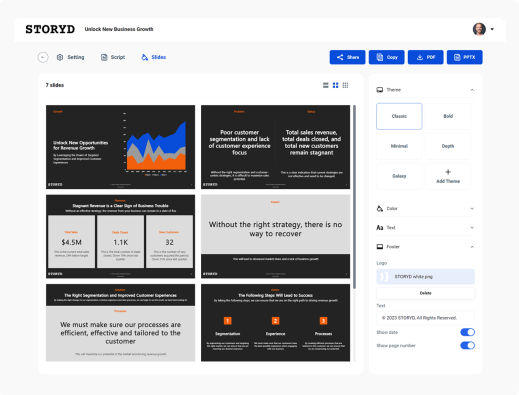
Task: Open the user profile avatar
Action: [479, 29]
